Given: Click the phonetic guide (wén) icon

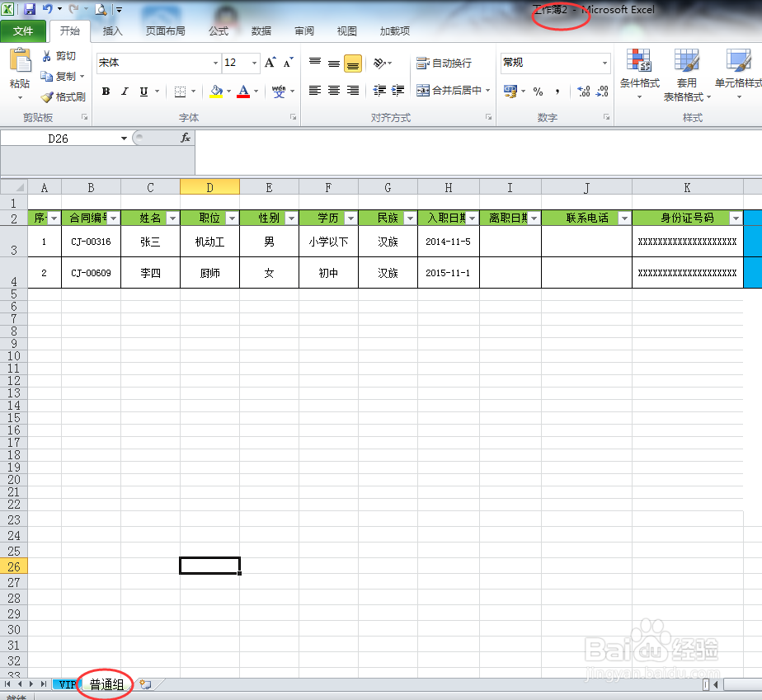Looking at the screenshot, I should tap(279, 92).
